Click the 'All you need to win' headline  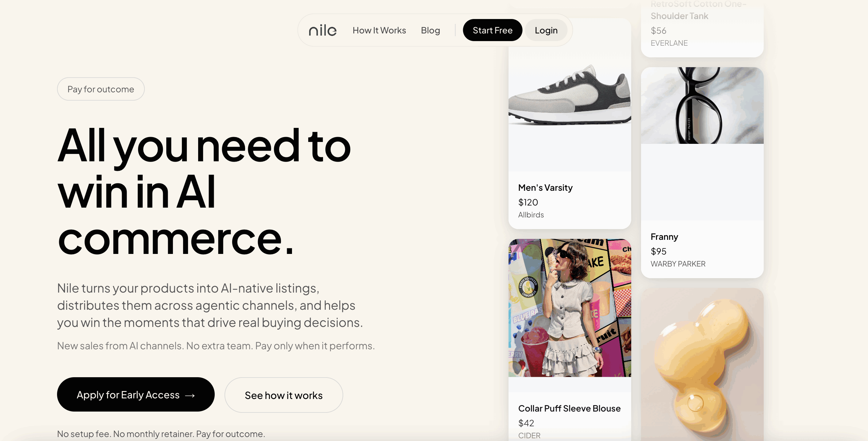[204, 192]
